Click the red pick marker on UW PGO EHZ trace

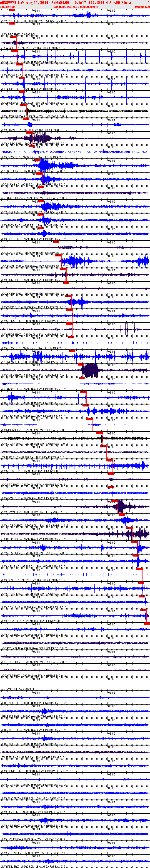12,10
